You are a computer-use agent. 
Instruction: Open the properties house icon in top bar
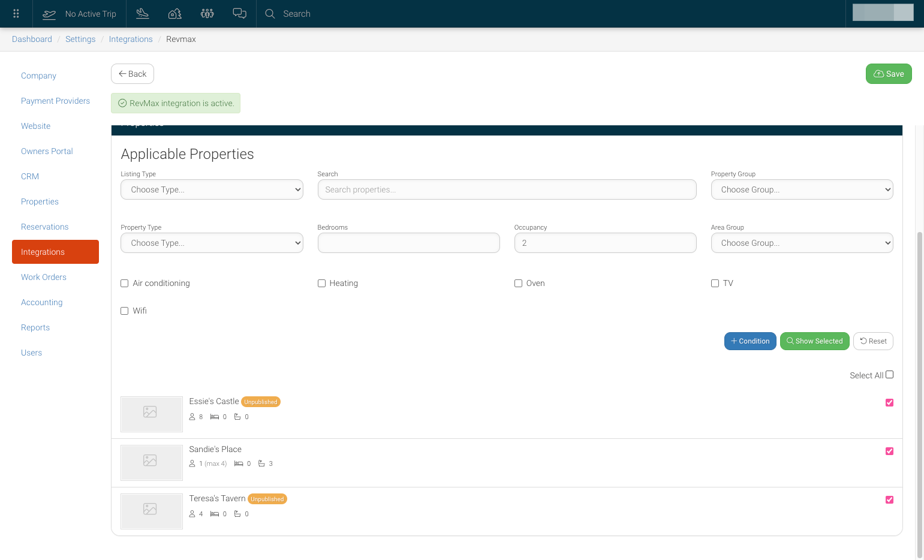tap(175, 13)
